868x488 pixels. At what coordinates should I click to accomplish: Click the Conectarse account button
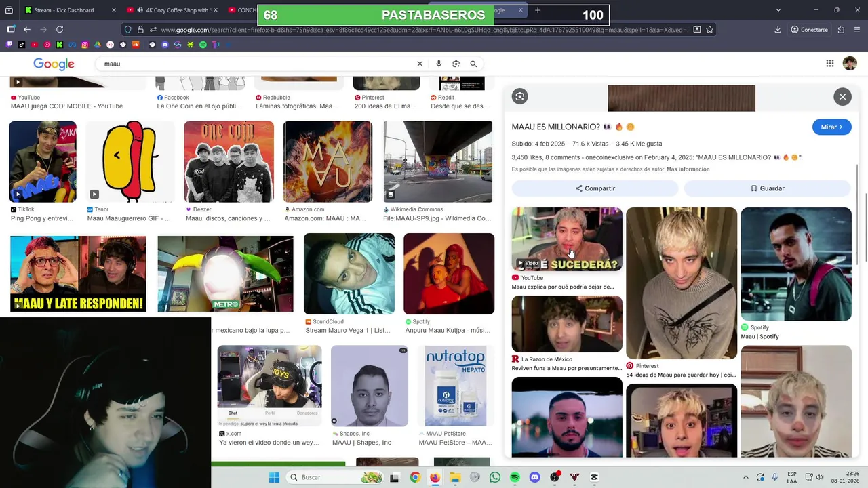click(x=810, y=30)
